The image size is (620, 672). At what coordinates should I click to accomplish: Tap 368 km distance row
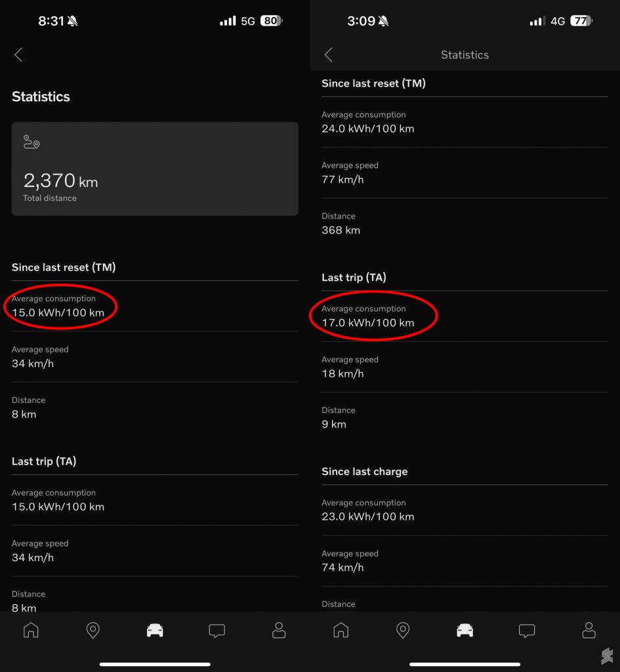click(465, 224)
